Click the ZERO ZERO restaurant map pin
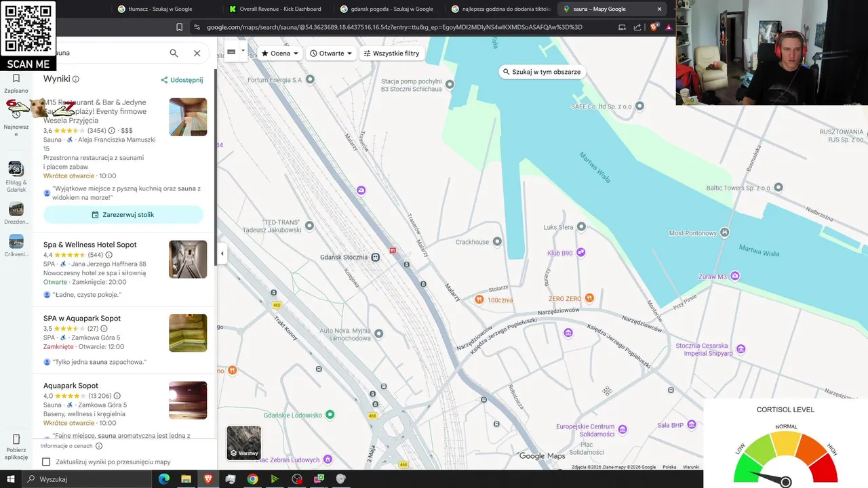868x488 pixels. tap(589, 298)
